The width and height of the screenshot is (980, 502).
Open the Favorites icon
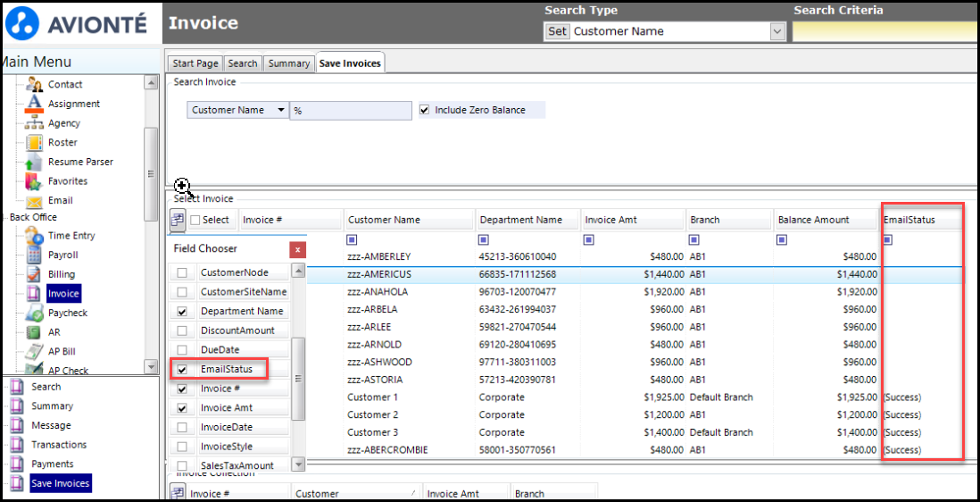coord(34,181)
